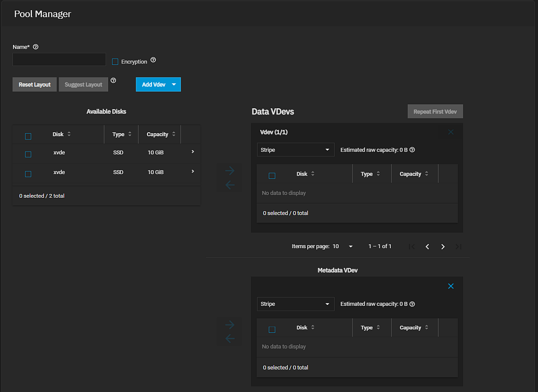Open the Metadata VDev Stripe layout dropdown
538x392 pixels.
pos(295,304)
